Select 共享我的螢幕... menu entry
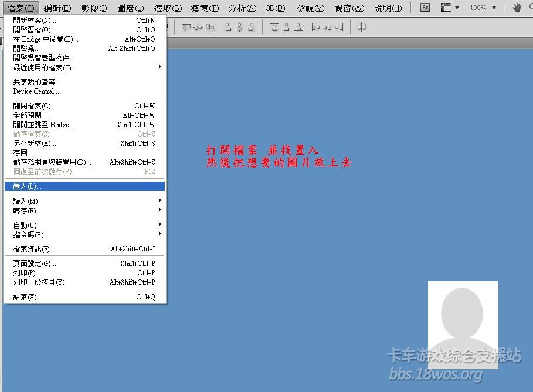 pos(84,82)
